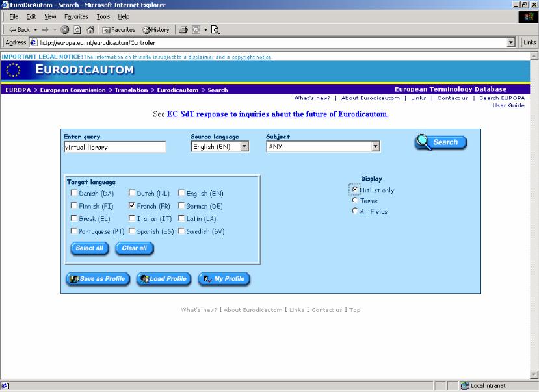Select the Terms display option
539x392 pixels.
click(355, 200)
